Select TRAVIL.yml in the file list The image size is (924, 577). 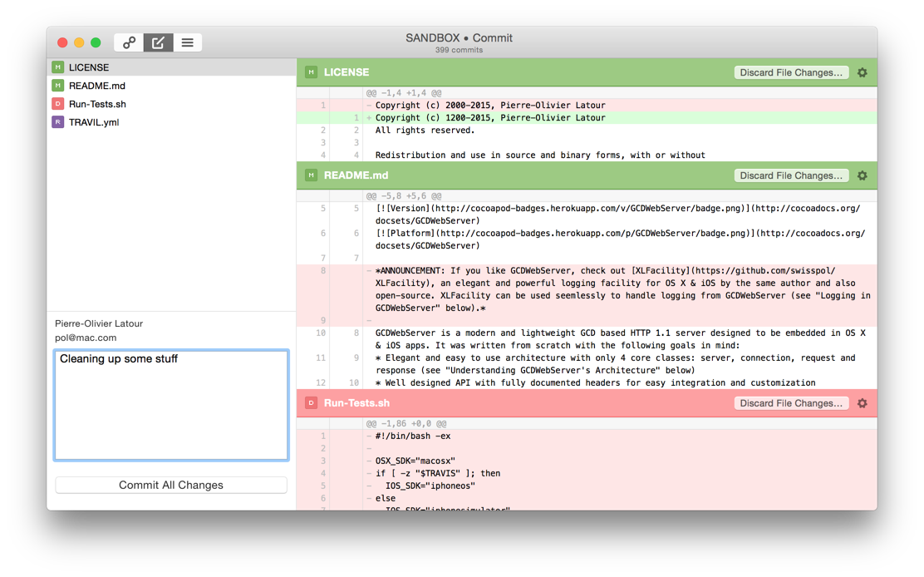click(x=171, y=122)
